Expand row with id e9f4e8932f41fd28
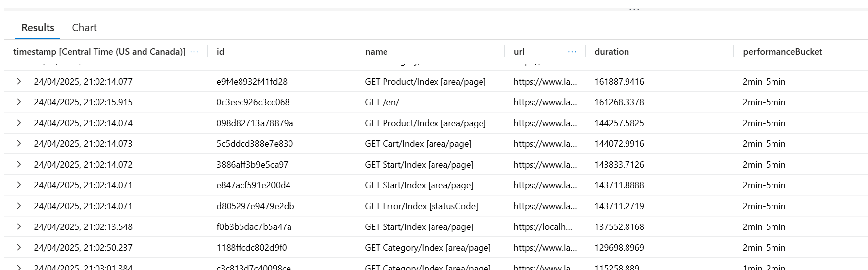 [x=19, y=81]
